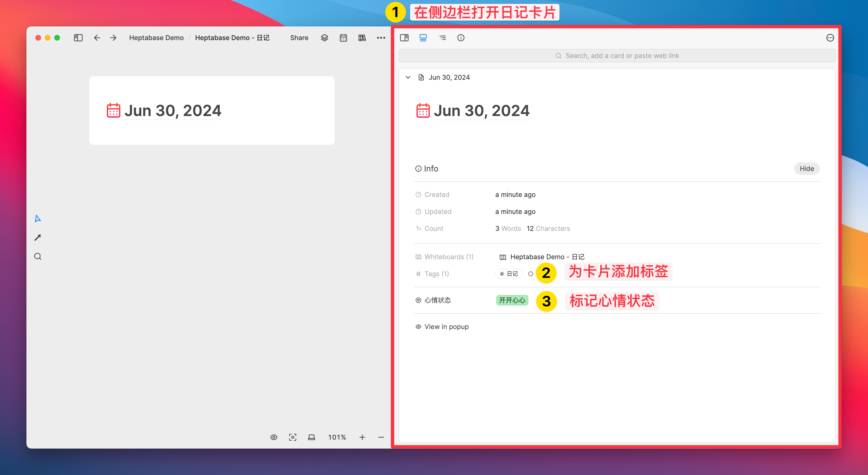Click the calendar icon on the whiteboard card
This screenshot has height=475, width=868.
click(x=113, y=111)
